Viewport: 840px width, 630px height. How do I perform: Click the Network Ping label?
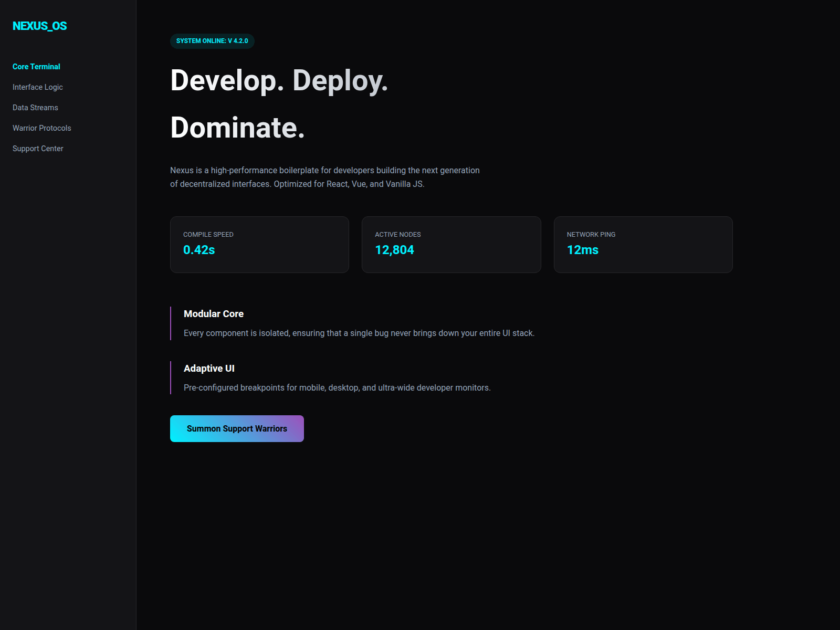tap(591, 235)
